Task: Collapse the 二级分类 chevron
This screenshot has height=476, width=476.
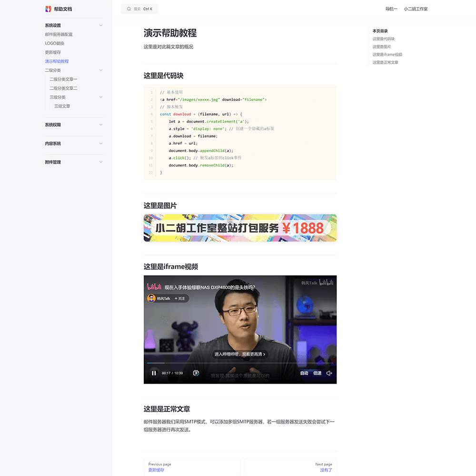Action: [101, 70]
